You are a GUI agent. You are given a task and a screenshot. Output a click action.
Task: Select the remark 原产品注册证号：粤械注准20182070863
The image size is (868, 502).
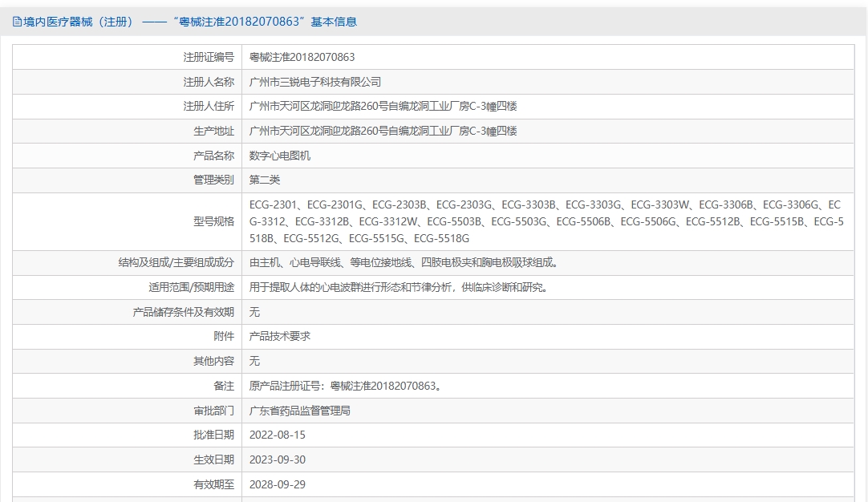[x=347, y=386]
